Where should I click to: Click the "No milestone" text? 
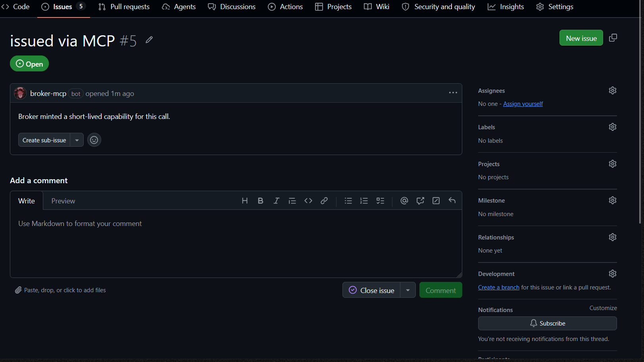click(x=496, y=214)
